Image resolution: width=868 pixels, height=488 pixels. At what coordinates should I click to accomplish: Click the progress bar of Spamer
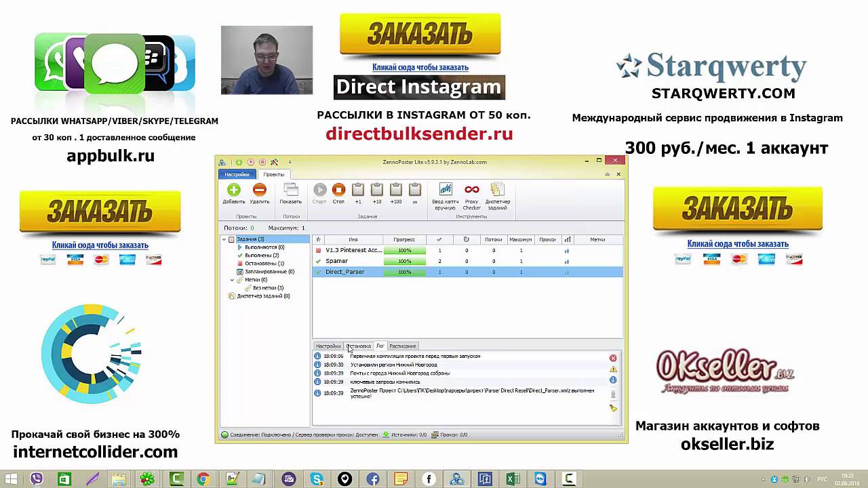pyautogui.click(x=405, y=261)
